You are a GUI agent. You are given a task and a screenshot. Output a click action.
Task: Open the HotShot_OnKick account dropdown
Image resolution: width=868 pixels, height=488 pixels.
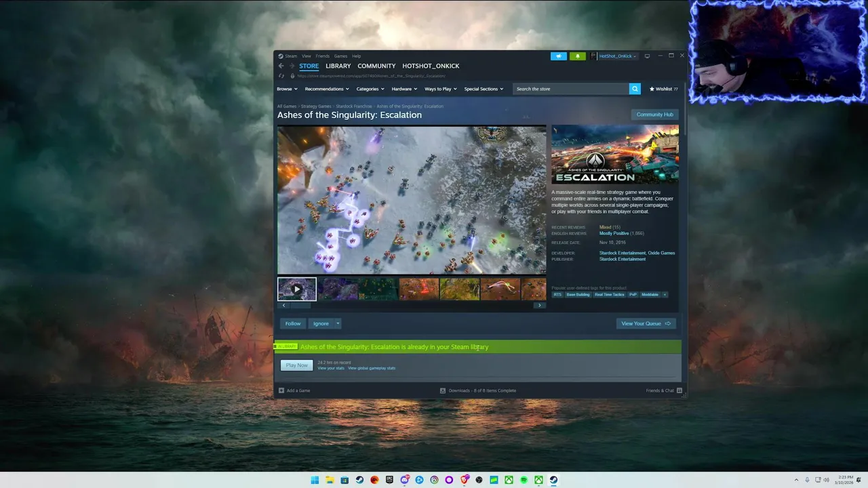coord(614,56)
